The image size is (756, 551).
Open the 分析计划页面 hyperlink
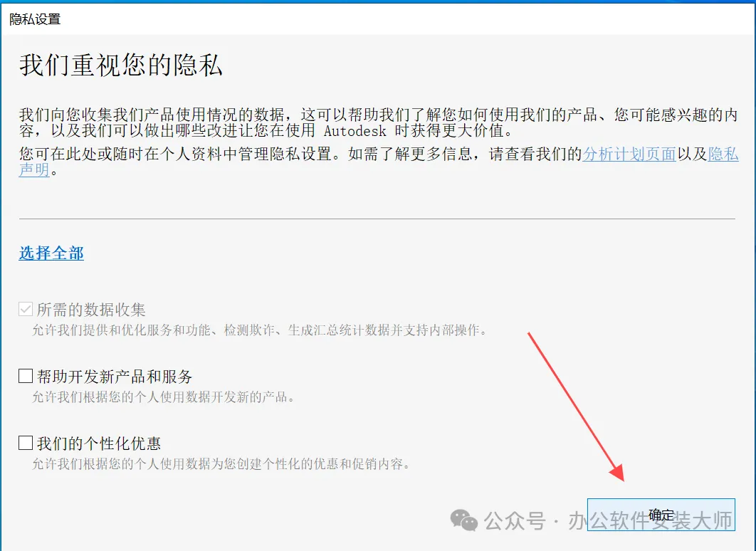pyautogui.click(x=629, y=154)
